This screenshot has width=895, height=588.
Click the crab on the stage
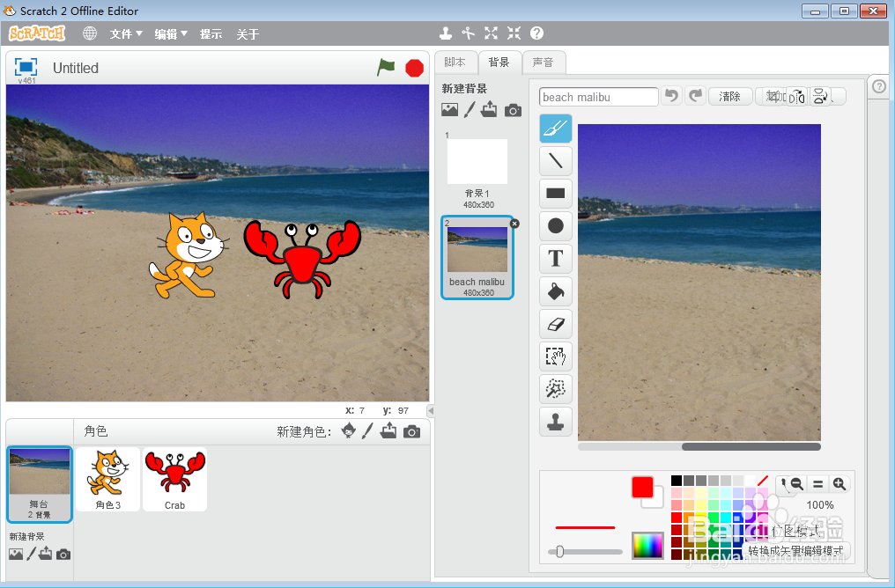[302, 259]
